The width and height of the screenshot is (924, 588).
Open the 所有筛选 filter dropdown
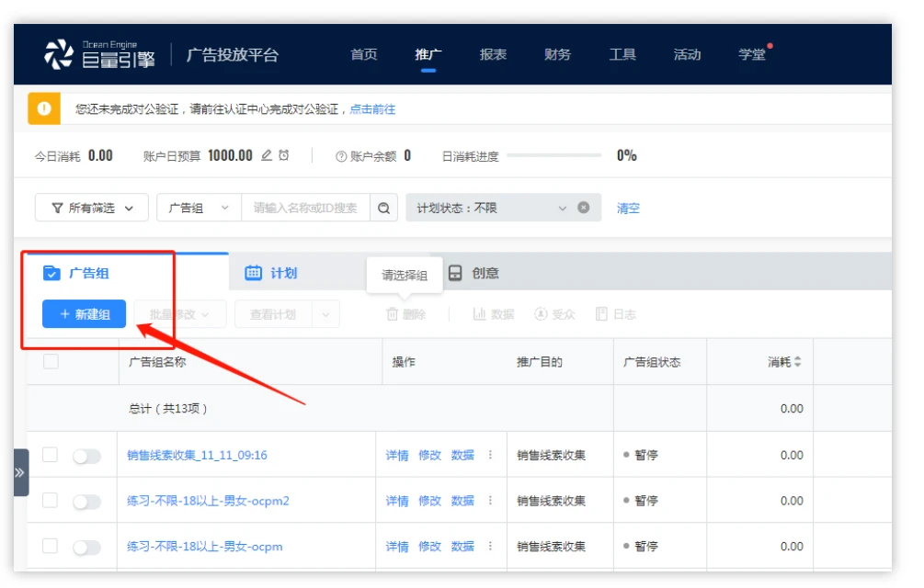pyautogui.click(x=92, y=209)
